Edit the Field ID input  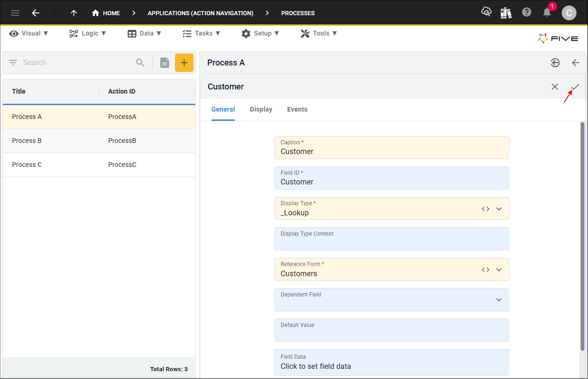click(392, 178)
